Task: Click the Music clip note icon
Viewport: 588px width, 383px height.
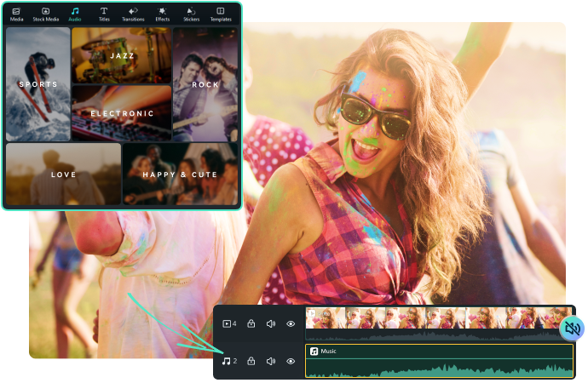Action: (314, 351)
